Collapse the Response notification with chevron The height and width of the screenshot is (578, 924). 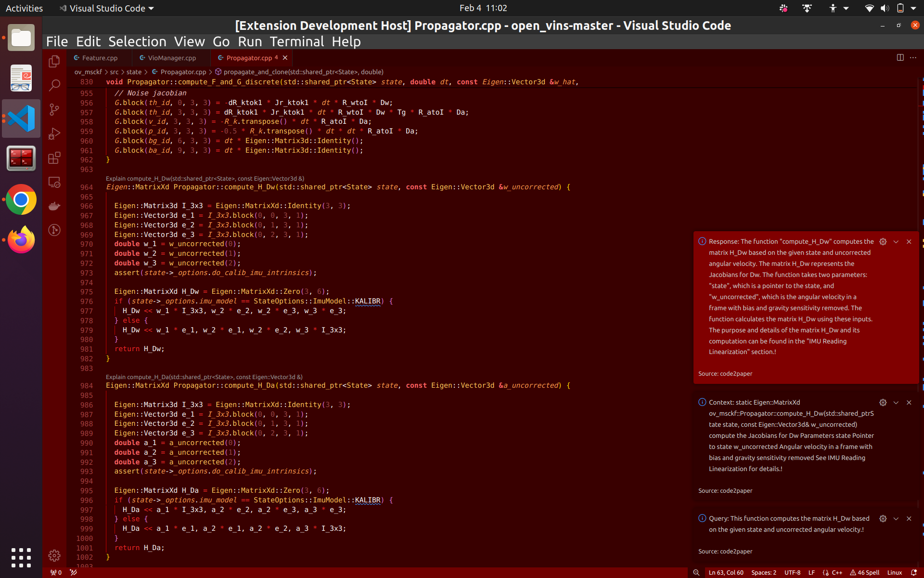click(x=896, y=242)
